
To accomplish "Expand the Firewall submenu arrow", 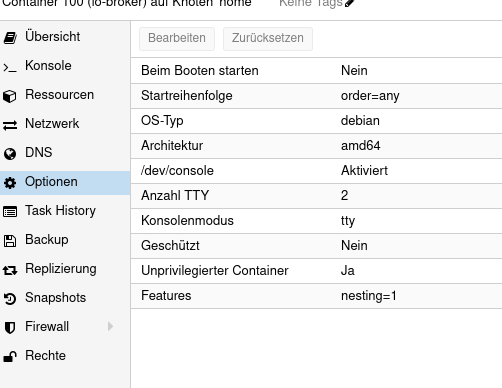I will click(x=110, y=326).
